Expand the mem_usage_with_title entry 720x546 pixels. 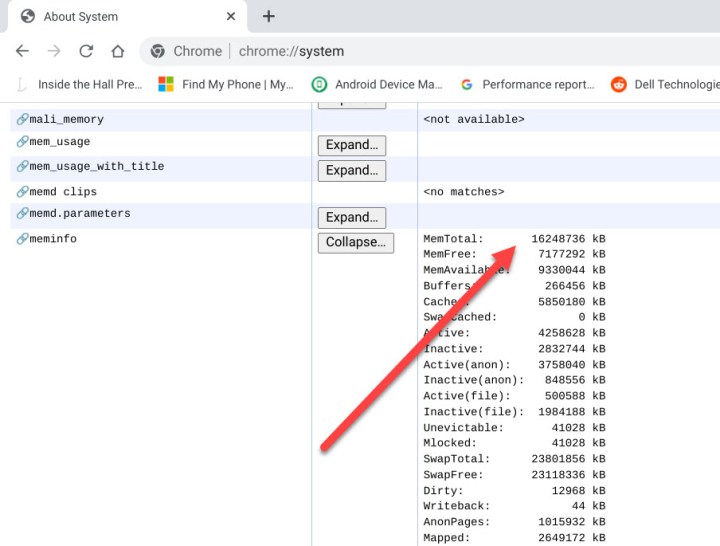tap(351, 170)
